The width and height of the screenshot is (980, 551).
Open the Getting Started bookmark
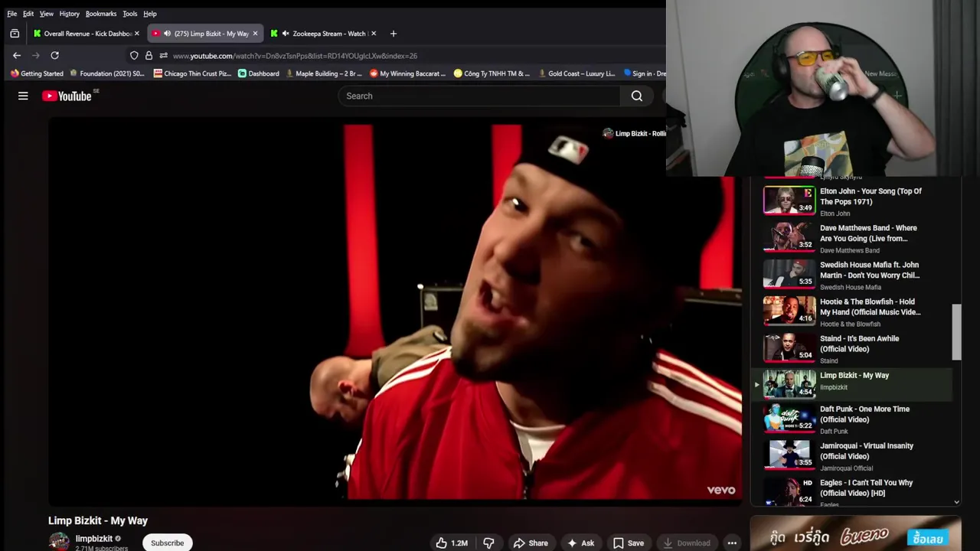pyautogui.click(x=37, y=73)
